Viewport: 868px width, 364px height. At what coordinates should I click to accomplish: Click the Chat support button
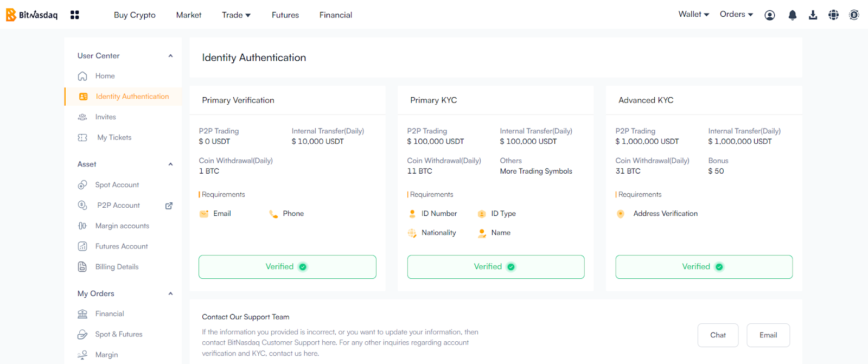pyautogui.click(x=718, y=335)
